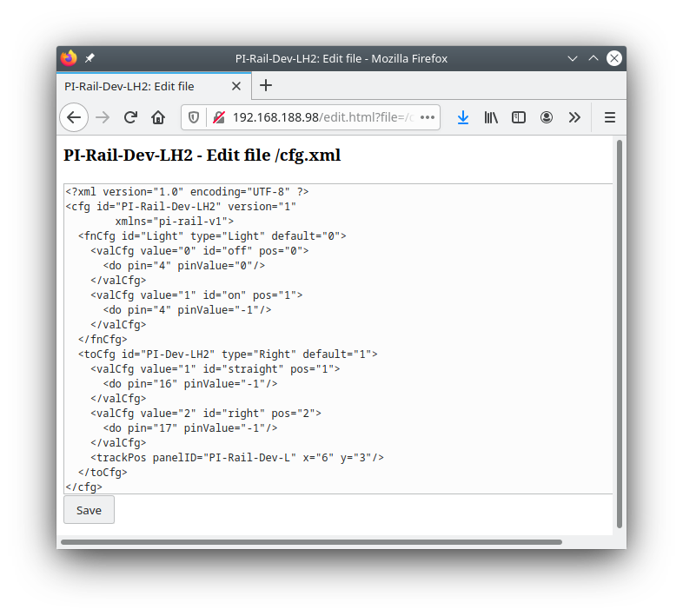Viewport: 683px width, 616px height.
Task: Expand the toolbar overflow chevron
Action: click(x=574, y=117)
